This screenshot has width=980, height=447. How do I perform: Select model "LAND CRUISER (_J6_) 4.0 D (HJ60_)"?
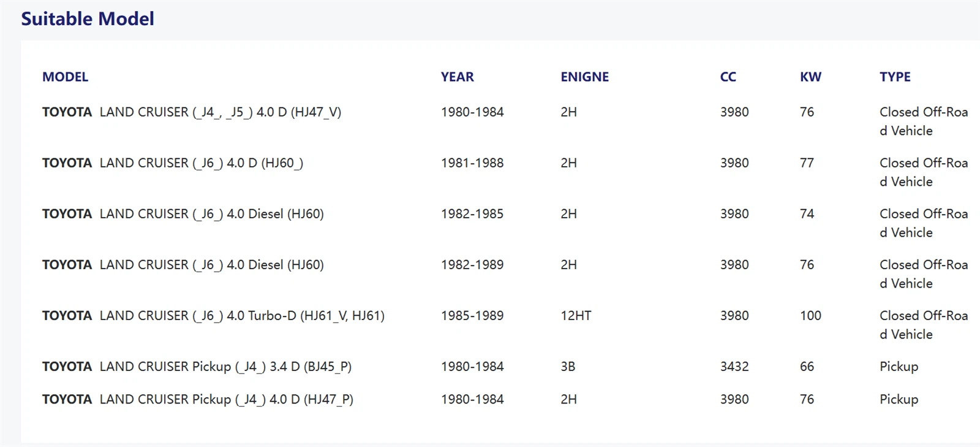(x=202, y=163)
